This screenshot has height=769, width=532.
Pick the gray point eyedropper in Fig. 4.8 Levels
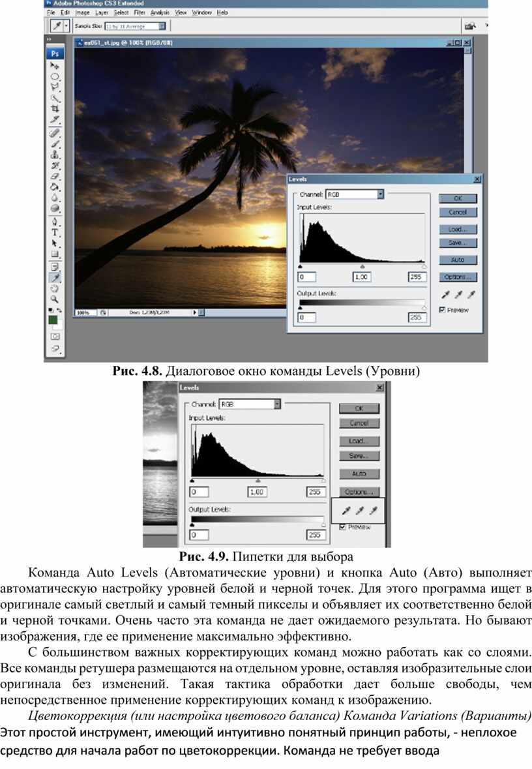coord(458,295)
